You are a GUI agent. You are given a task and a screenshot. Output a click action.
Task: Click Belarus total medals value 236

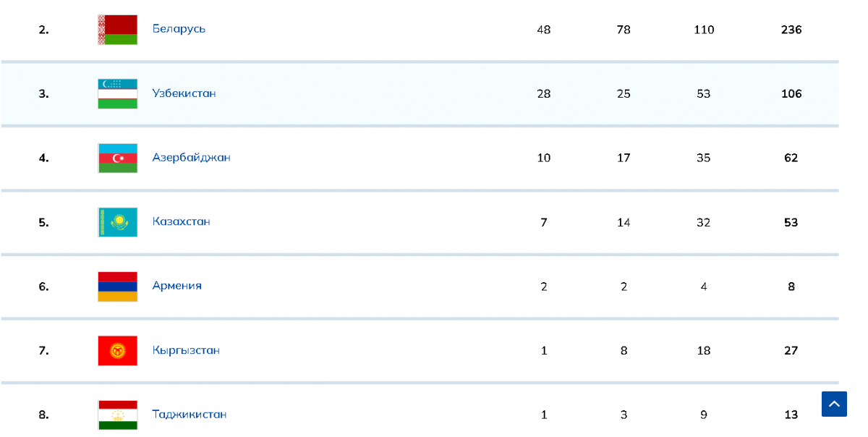[x=791, y=30]
